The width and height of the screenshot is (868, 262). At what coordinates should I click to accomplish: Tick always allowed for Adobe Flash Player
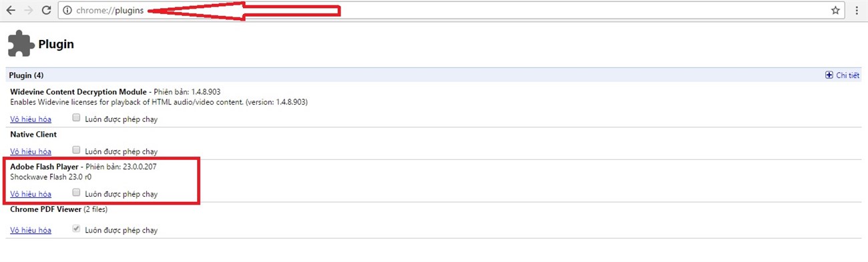[x=76, y=193]
